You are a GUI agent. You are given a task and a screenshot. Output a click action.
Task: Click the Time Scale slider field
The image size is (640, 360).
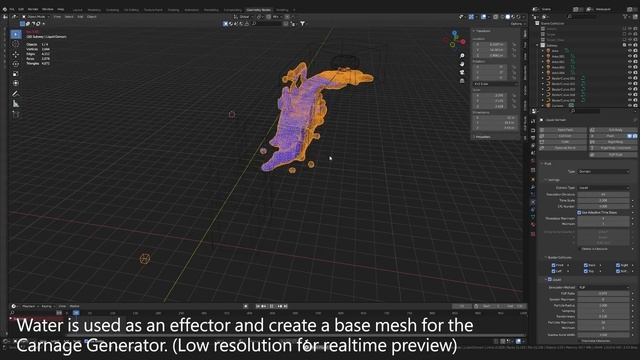(603, 200)
